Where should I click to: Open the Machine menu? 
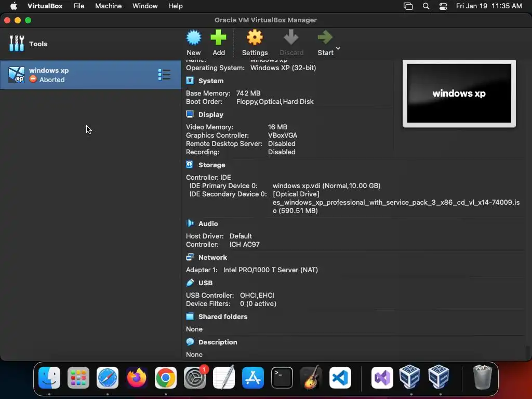tap(108, 6)
